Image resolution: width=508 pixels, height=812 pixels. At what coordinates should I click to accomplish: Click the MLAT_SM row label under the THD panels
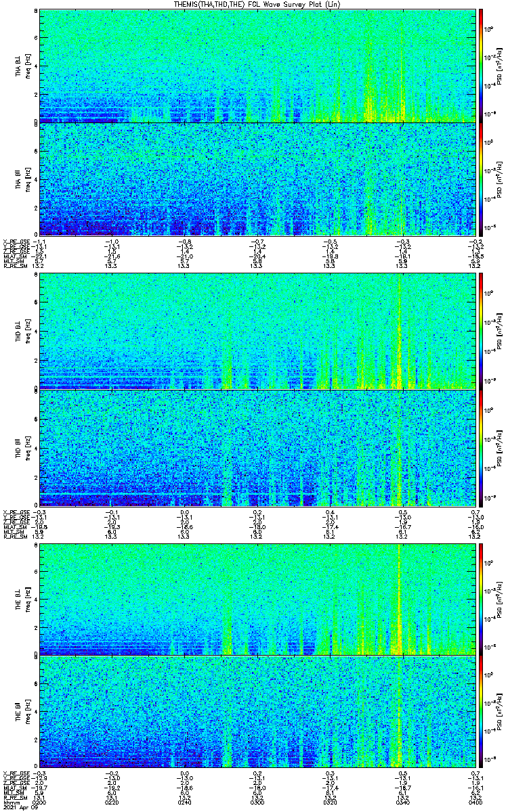[14, 526]
